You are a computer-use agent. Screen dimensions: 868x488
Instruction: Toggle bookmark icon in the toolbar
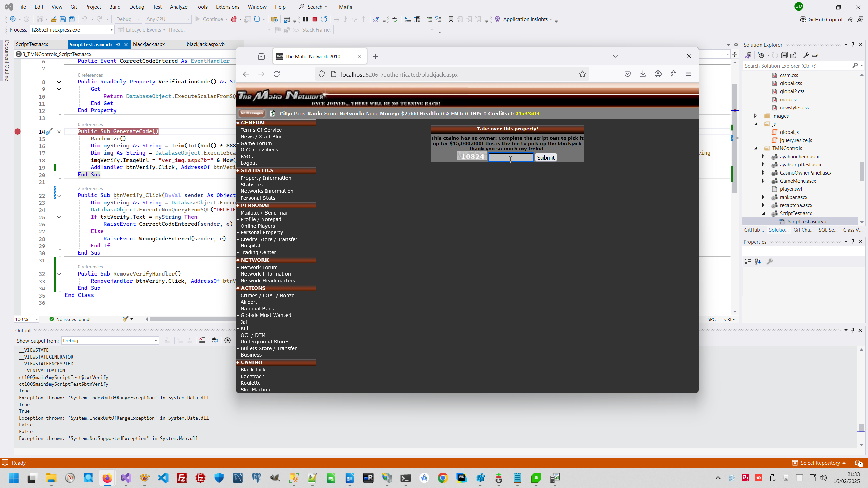[x=451, y=19]
